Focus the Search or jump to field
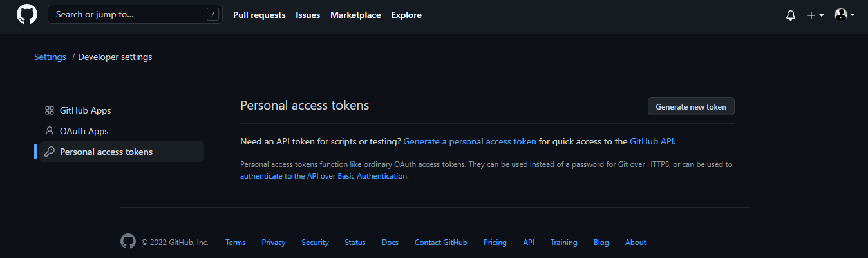This screenshot has width=868, height=258. click(135, 14)
